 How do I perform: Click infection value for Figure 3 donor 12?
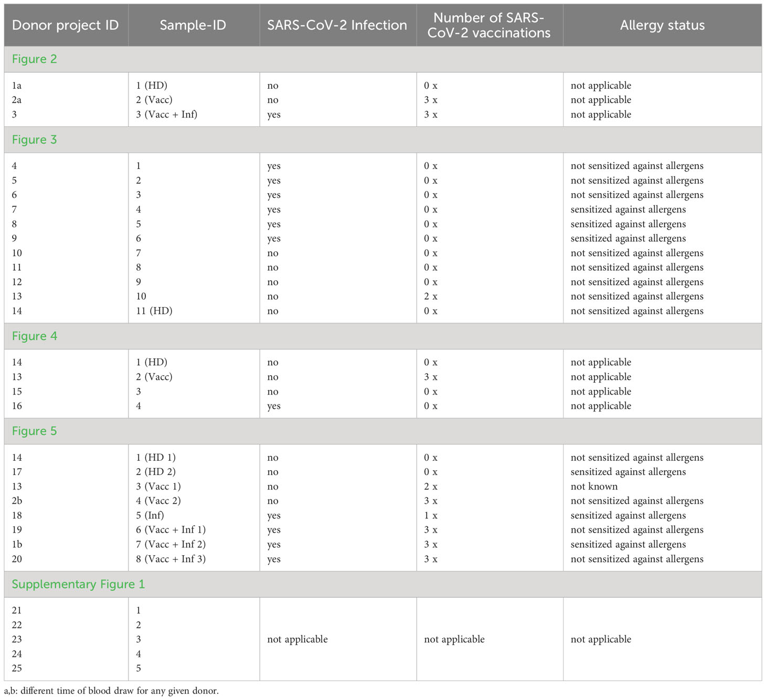point(273,282)
